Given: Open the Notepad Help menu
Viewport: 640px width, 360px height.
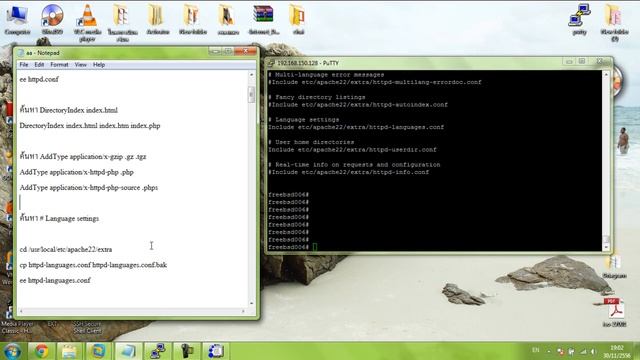Looking at the screenshot, I should pos(99,64).
